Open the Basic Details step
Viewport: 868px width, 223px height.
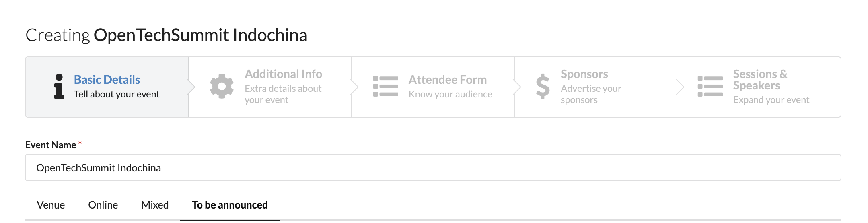pyautogui.click(x=107, y=87)
